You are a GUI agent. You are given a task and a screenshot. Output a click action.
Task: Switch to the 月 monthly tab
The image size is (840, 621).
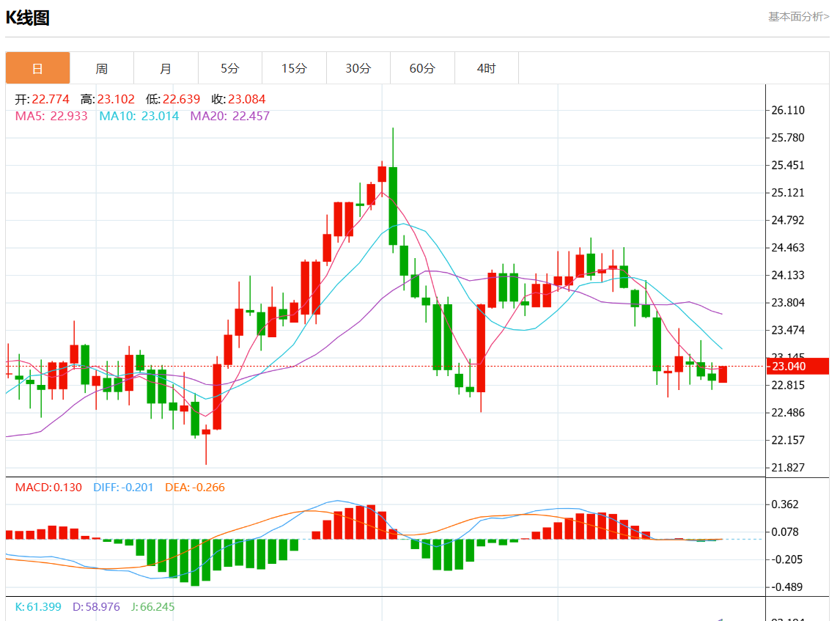click(166, 68)
